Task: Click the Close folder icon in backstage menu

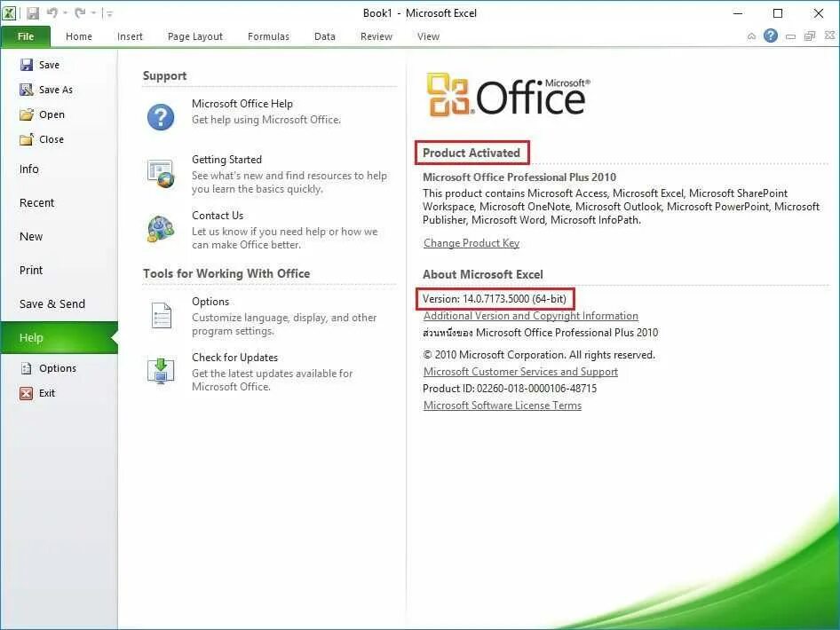Action: [x=27, y=139]
